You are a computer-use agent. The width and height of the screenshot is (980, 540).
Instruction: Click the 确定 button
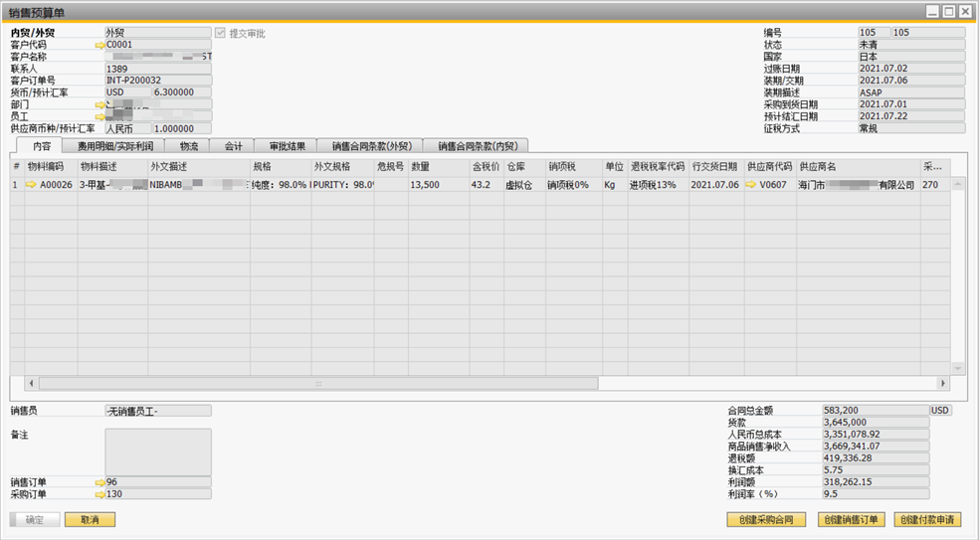coord(35,519)
